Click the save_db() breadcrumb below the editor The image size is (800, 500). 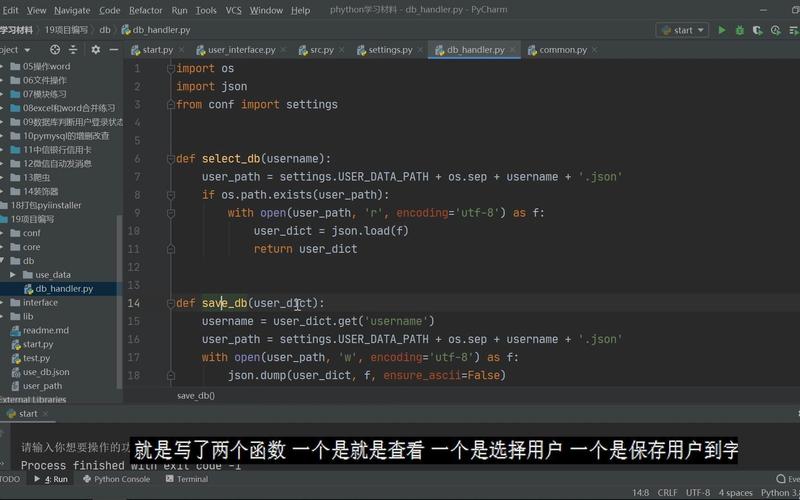[196, 395]
